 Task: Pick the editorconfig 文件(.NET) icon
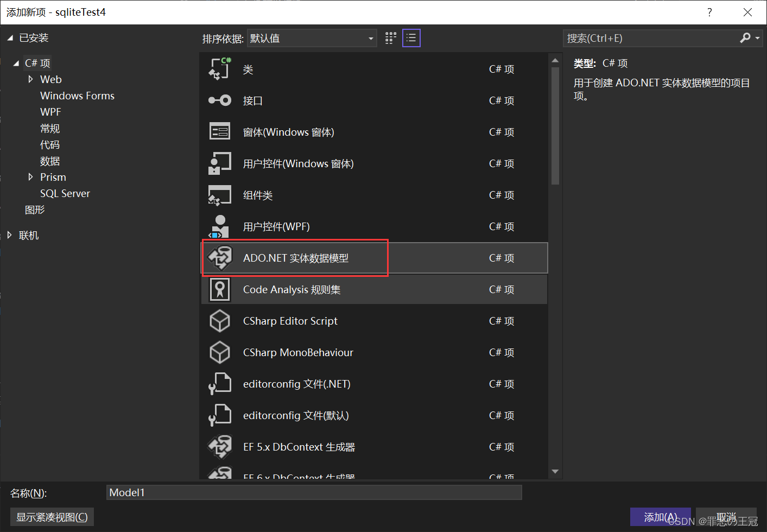(x=220, y=384)
